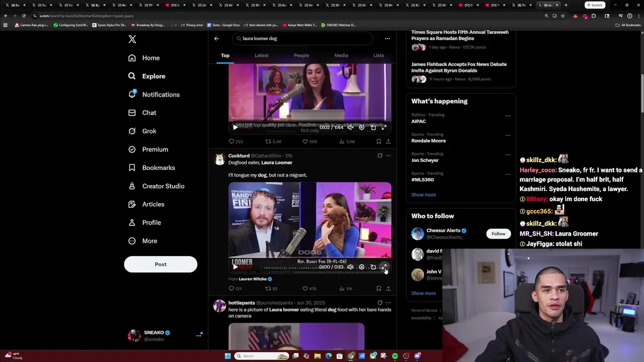644x362 pixels.
Task: Go back using the search page back arrow
Action: pos(217,38)
